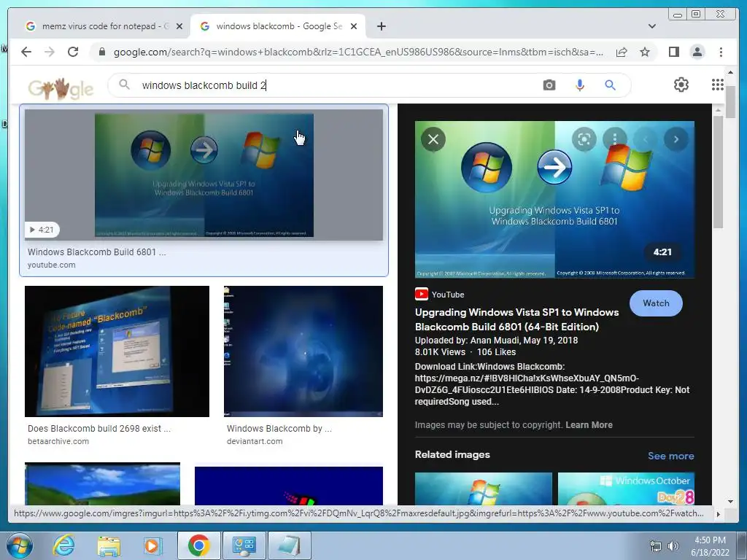
Task: Click the browser back arrow
Action: pyautogui.click(x=26, y=52)
